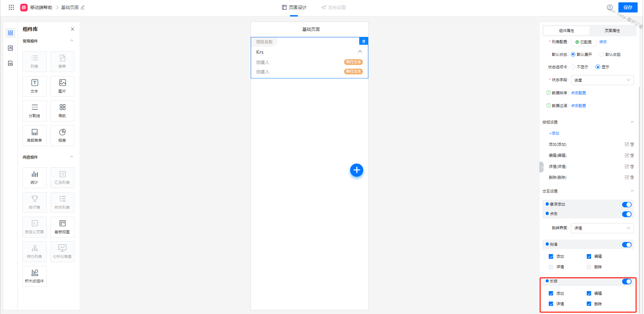Click 修改 link for 列表配置
This screenshot has height=314, width=644.
point(603,42)
